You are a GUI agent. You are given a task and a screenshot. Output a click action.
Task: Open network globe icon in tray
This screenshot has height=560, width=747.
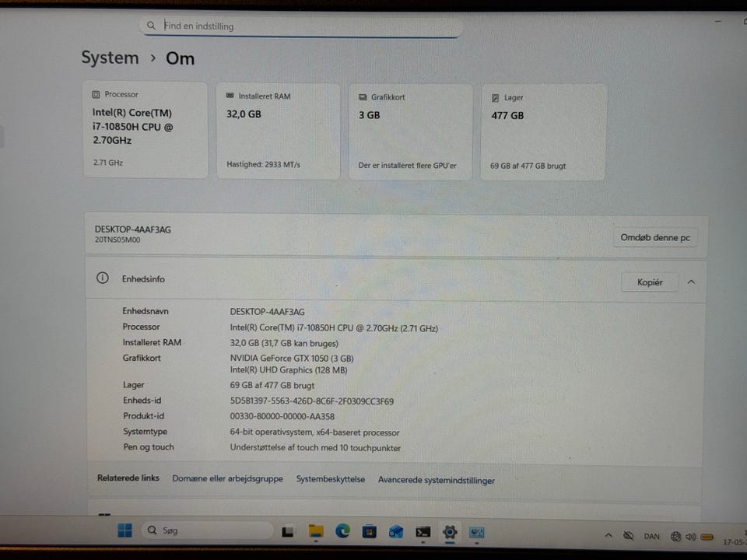675,537
